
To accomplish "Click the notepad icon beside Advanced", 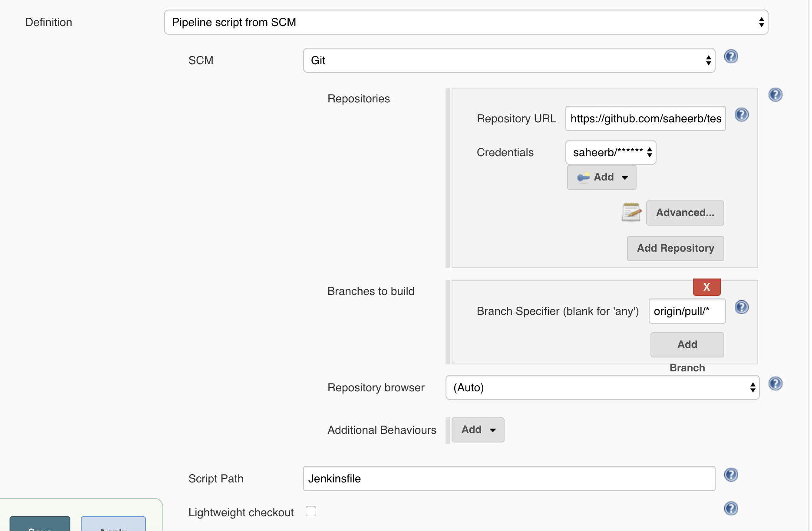I will (x=631, y=213).
